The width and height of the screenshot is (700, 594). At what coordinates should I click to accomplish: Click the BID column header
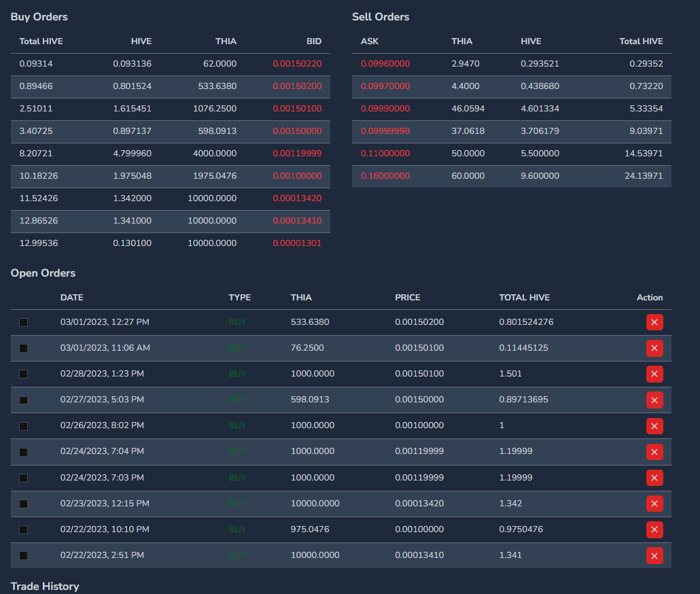pyautogui.click(x=314, y=41)
